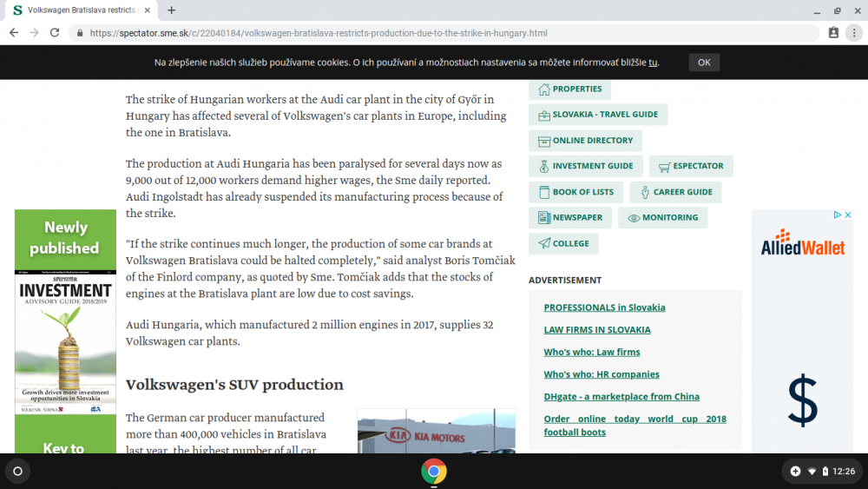The image size is (868, 489).
Task: Open Slovakia - Travel Guide
Action: pyautogui.click(x=598, y=115)
